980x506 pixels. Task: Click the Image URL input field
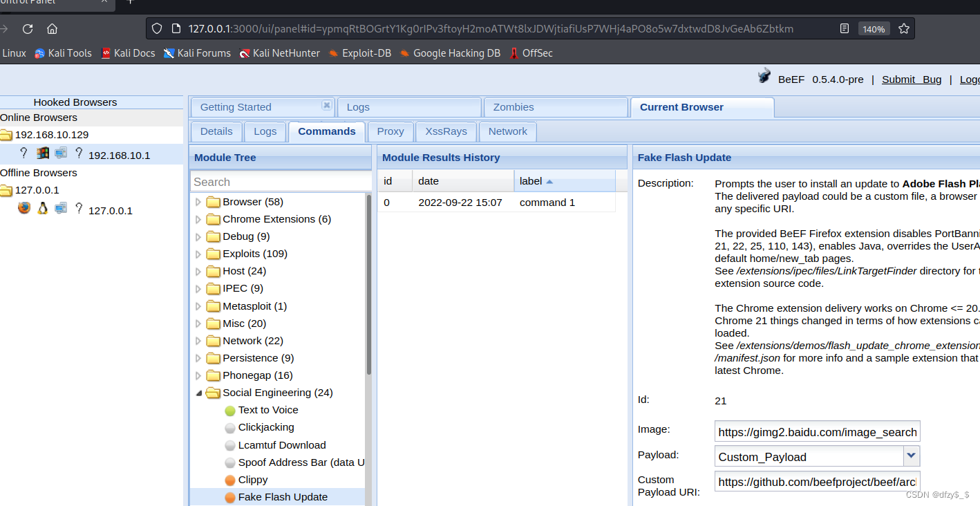(818, 432)
